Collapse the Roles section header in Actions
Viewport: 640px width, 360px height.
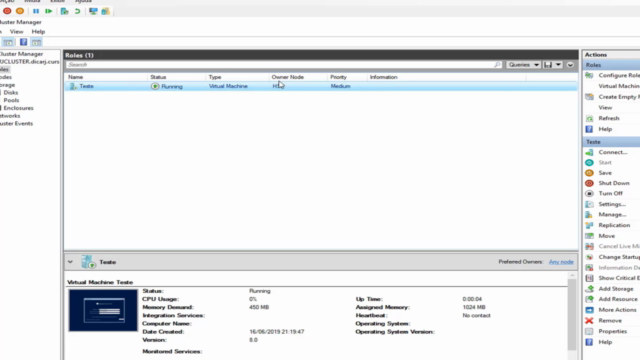[x=612, y=65]
